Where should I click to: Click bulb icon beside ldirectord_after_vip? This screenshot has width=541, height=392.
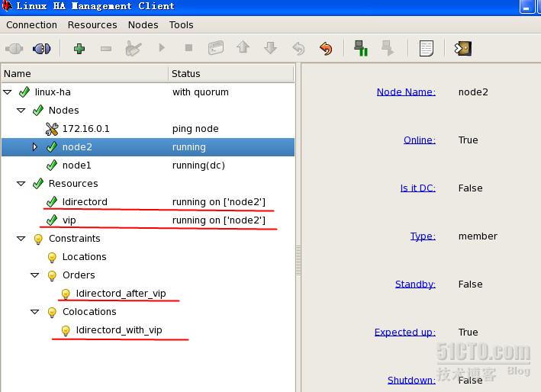click(66, 294)
